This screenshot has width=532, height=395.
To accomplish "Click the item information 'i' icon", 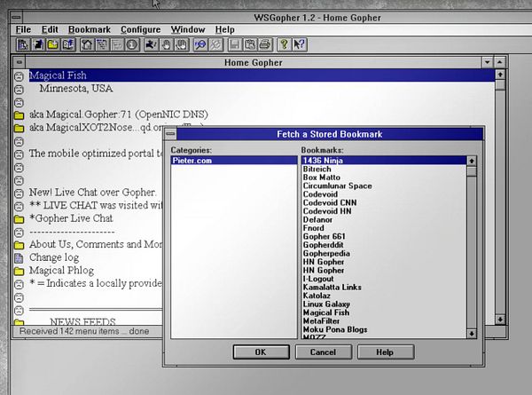I will tap(132, 44).
